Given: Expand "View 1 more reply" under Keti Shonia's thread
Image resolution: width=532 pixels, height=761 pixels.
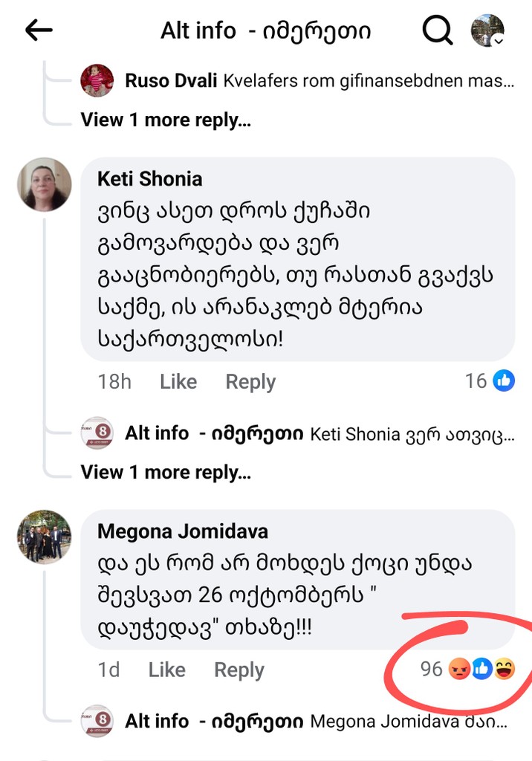Looking at the screenshot, I should click(166, 472).
